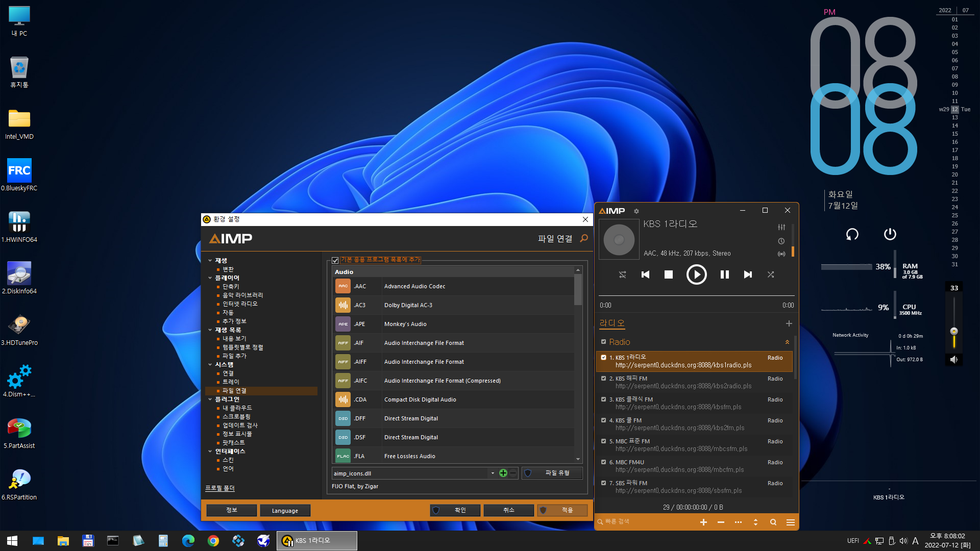The image size is (980, 551).
Task: Click the 정보 button
Action: 232,510
